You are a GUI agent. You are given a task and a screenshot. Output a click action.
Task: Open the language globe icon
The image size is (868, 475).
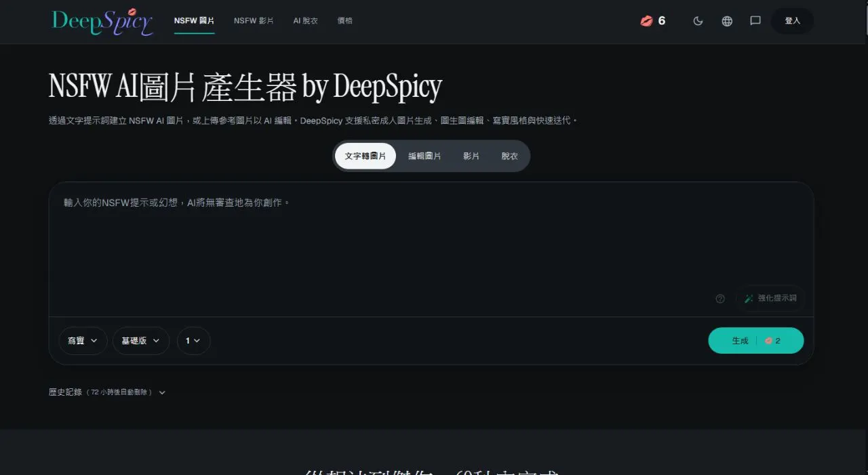(727, 21)
